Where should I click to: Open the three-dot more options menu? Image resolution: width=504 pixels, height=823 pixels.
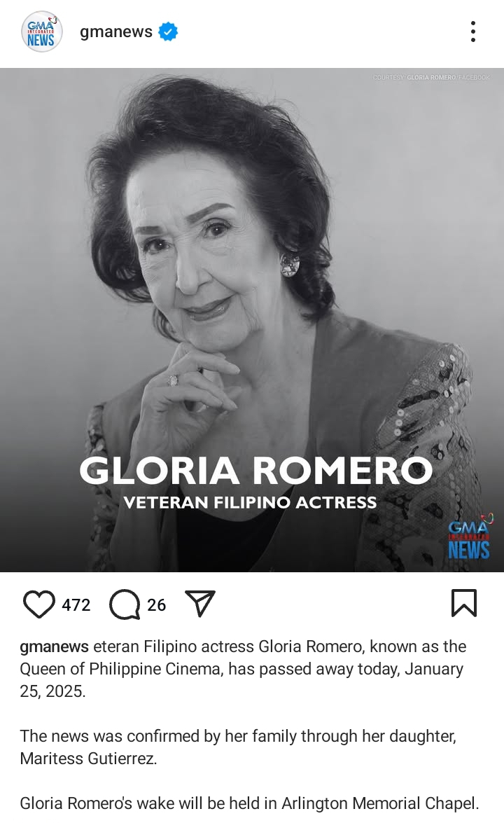tap(473, 32)
